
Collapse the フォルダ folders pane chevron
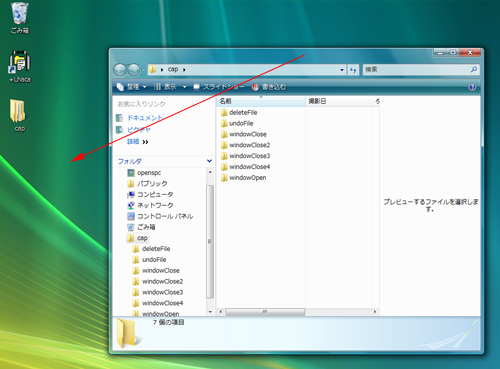209,161
